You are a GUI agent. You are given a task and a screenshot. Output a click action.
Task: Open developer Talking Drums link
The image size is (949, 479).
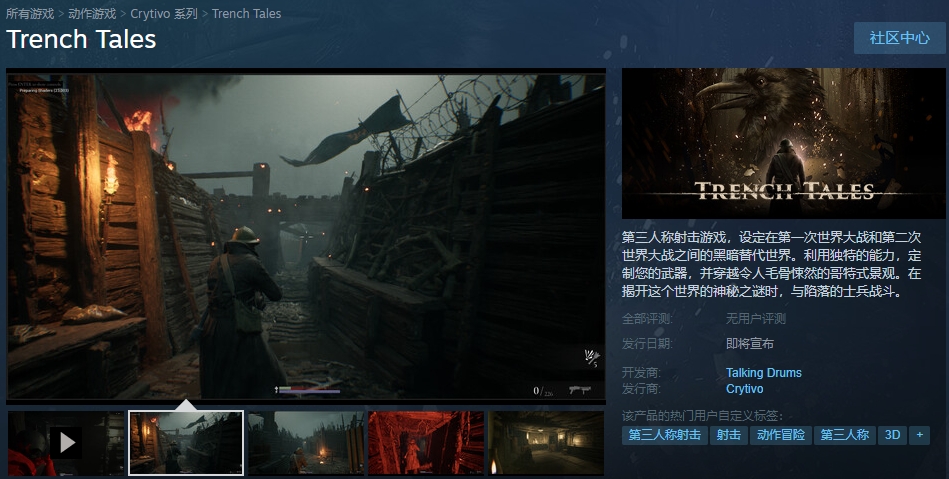[x=764, y=372]
